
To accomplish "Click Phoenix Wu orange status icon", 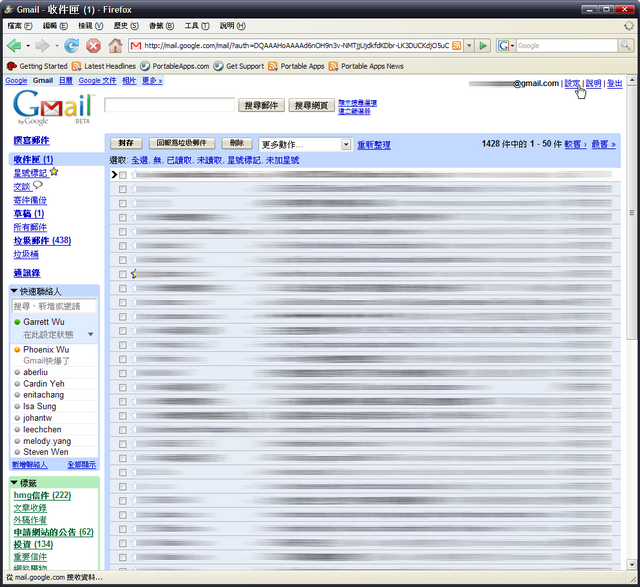I will (17, 350).
